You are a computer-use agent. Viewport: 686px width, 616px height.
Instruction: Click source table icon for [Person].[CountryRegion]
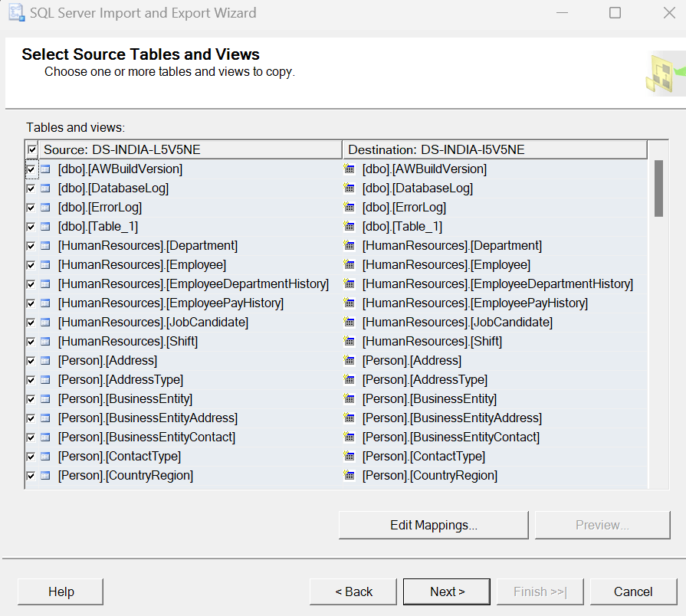click(x=45, y=476)
